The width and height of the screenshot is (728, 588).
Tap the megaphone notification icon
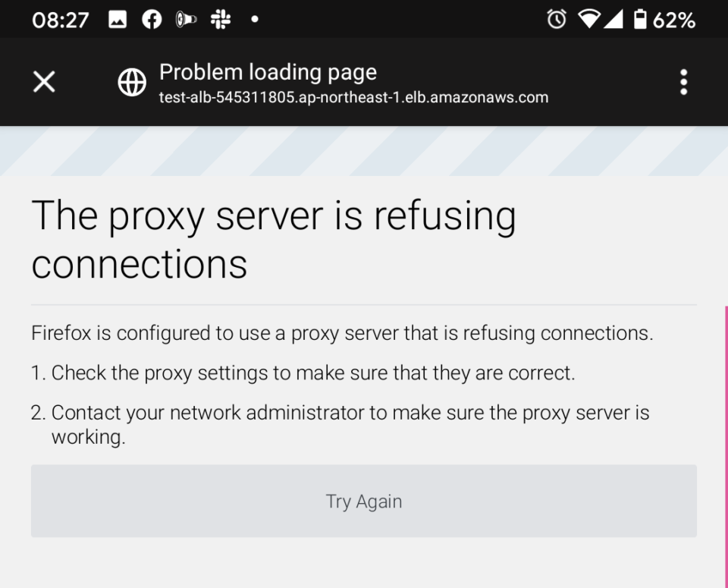(x=187, y=20)
